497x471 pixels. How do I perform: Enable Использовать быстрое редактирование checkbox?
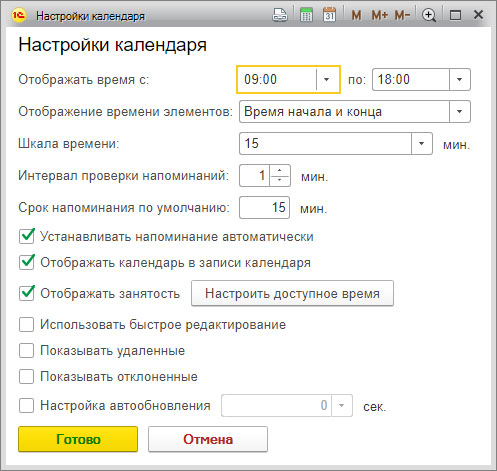pyautogui.click(x=26, y=325)
